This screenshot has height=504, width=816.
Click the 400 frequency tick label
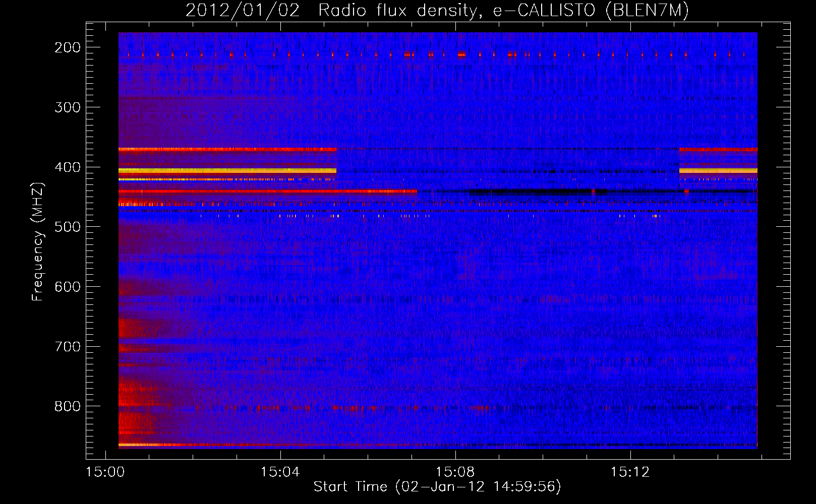[68, 167]
